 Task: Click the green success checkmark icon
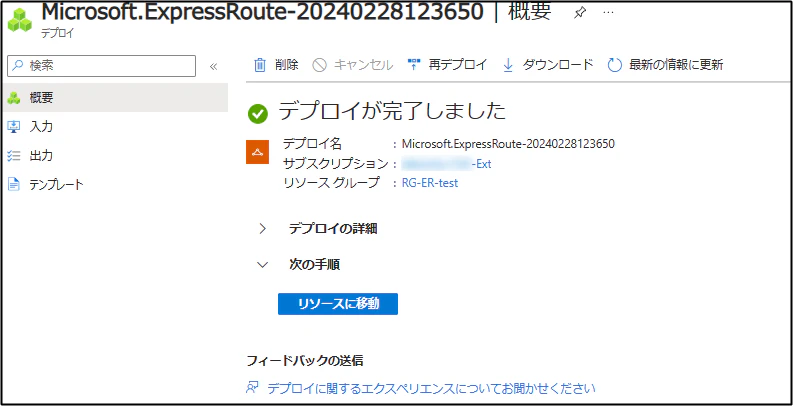pos(258,113)
